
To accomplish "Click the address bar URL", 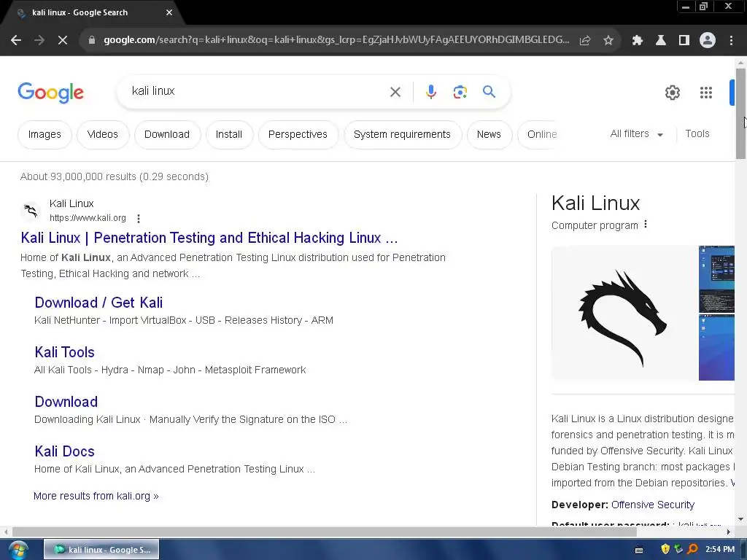I will pyautogui.click(x=336, y=40).
